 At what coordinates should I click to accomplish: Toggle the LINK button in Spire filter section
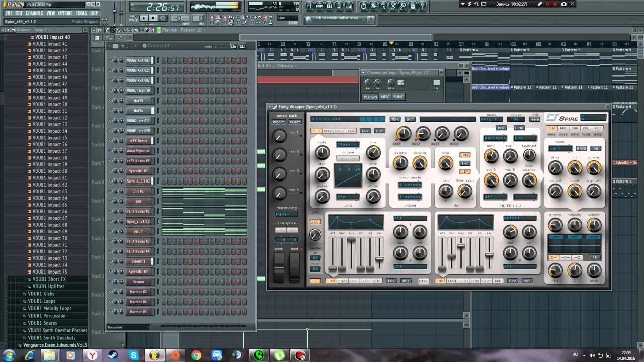(519, 128)
